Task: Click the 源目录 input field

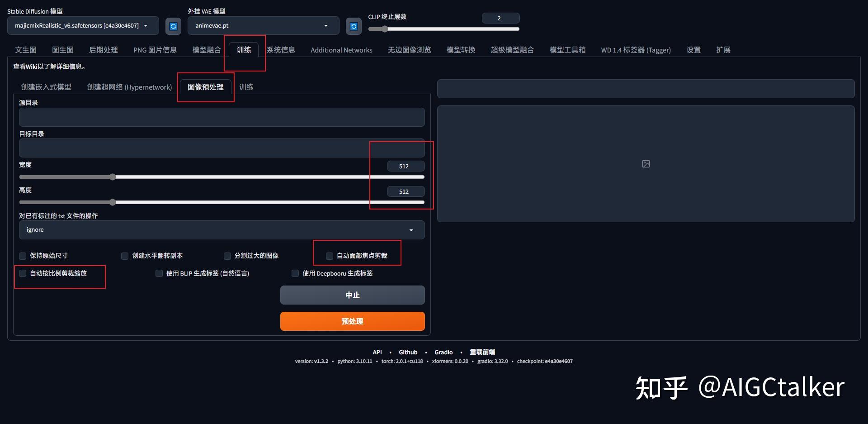Action: 222,117
